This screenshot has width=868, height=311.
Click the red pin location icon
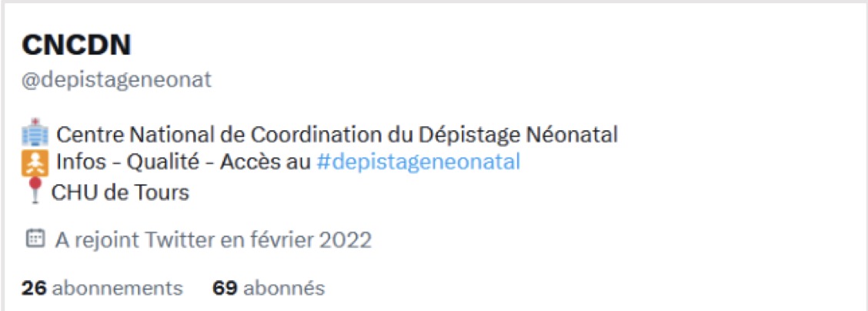click(x=34, y=191)
